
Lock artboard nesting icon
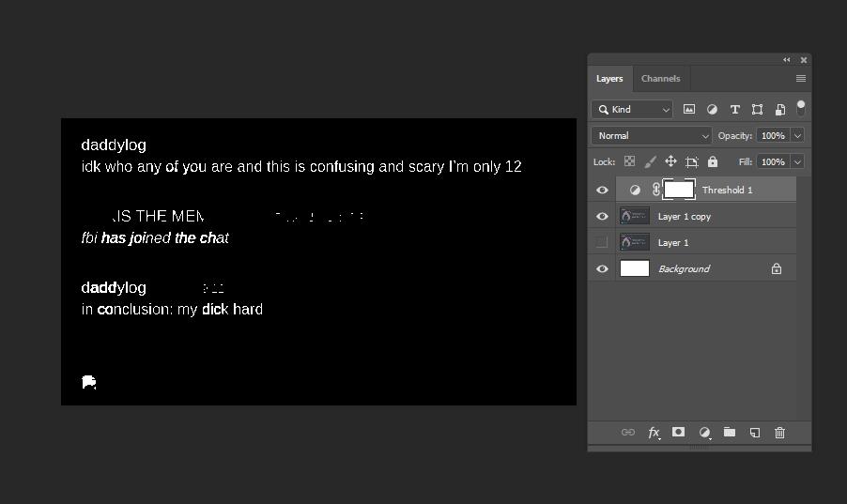(x=691, y=161)
